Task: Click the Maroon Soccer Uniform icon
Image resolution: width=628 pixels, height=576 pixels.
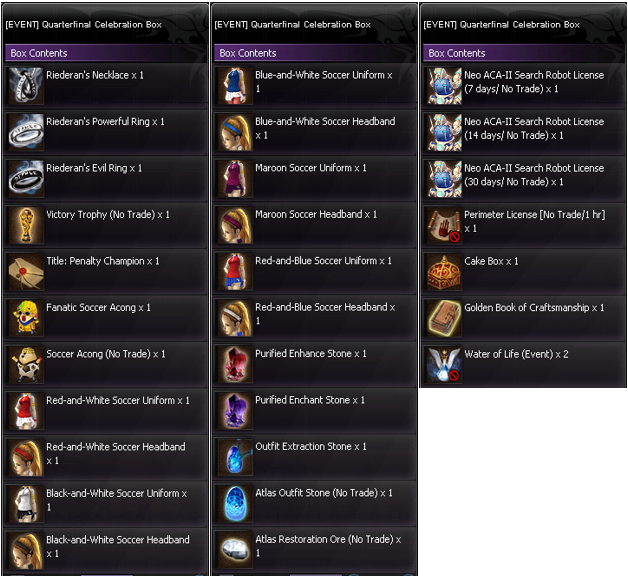Action: pyautogui.click(x=235, y=179)
